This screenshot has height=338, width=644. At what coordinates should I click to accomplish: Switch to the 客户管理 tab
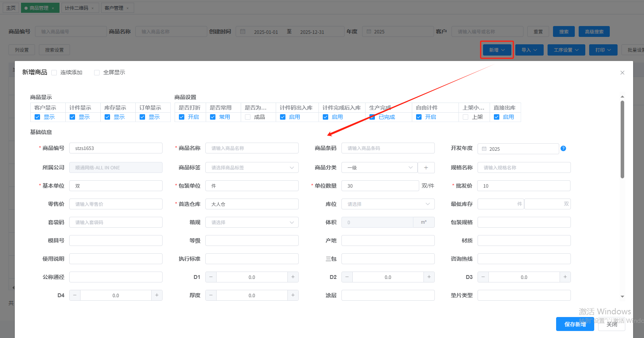click(114, 8)
